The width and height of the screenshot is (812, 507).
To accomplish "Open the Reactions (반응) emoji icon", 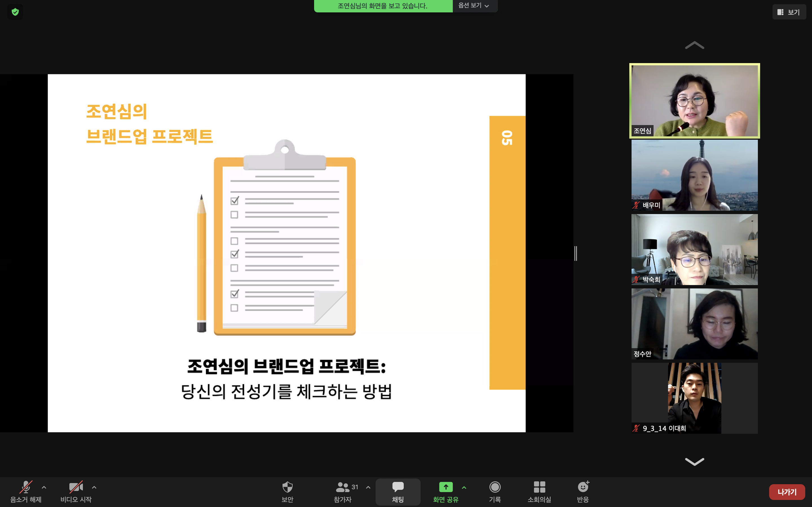I will (583, 487).
